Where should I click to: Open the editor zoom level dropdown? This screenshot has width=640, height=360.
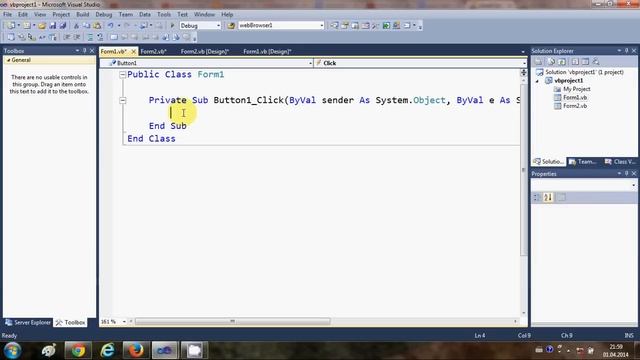pos(124,322)
